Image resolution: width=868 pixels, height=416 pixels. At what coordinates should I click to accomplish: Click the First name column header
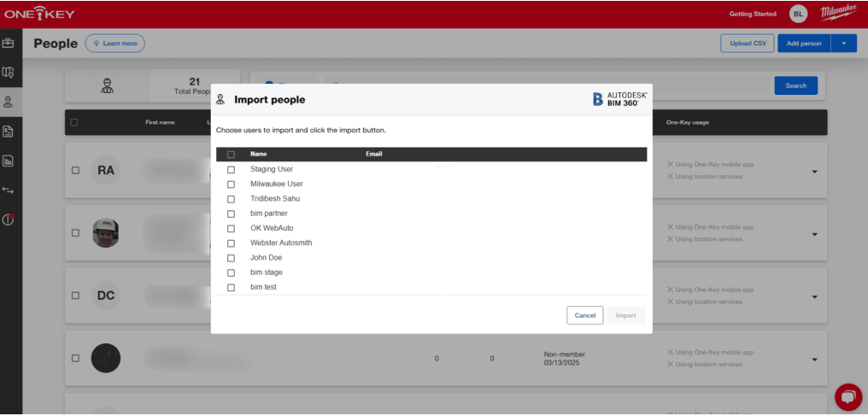tap(160, 122)
